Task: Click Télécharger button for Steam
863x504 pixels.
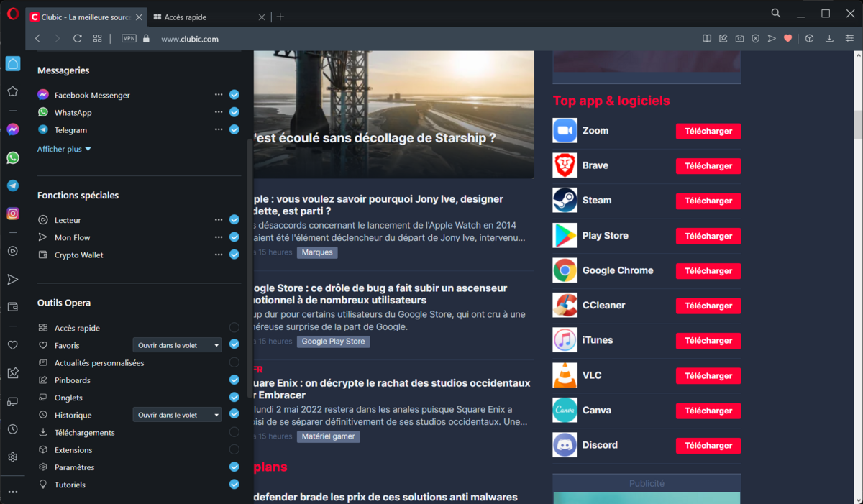Action: (x=708, y=201)
